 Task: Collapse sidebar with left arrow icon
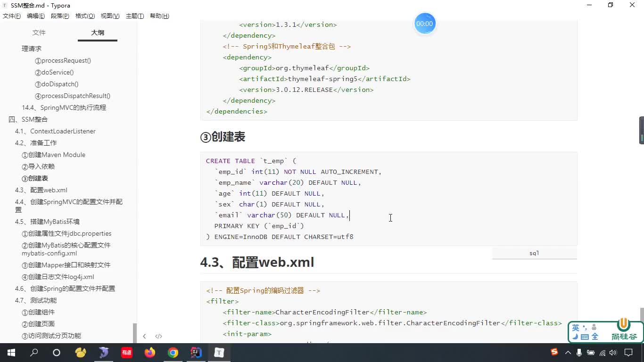coord(144,336)
